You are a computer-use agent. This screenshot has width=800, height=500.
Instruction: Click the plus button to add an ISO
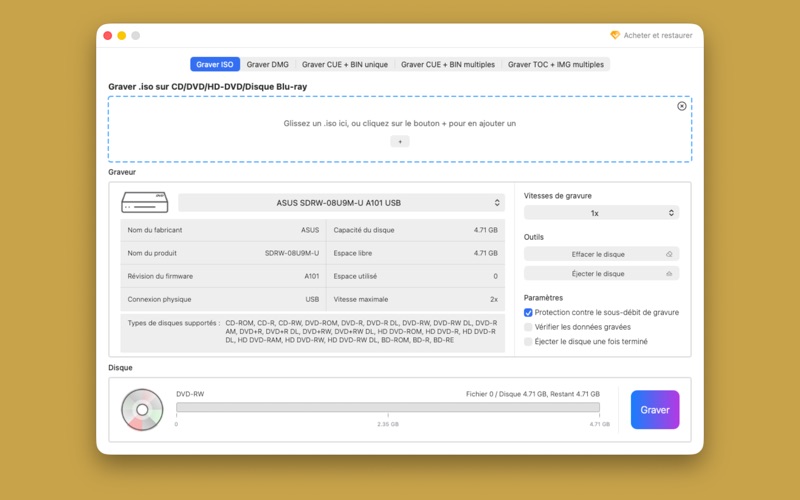pos(400,141)
